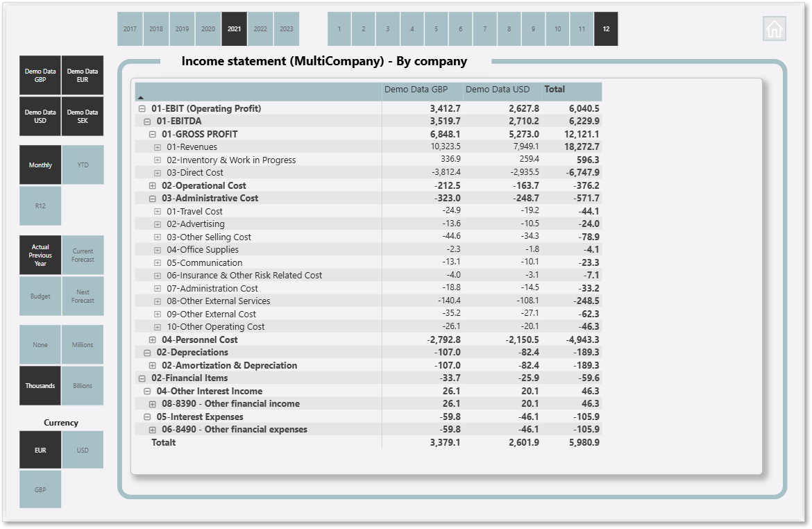Click the 04-Other Interest Income label
Image resolution: width=812 pixels, height=529 pixels.
(209, 391)
